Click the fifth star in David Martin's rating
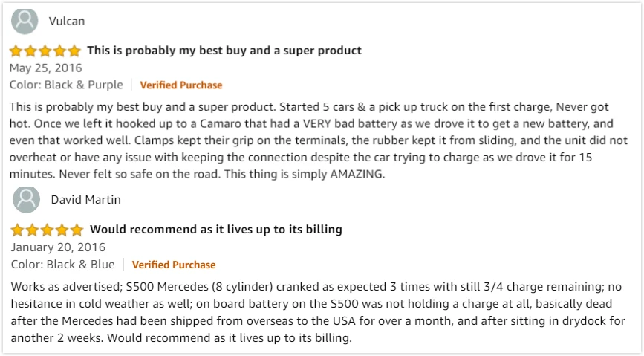The height and width of the screenshot is (356, 644). coord(76,230)
